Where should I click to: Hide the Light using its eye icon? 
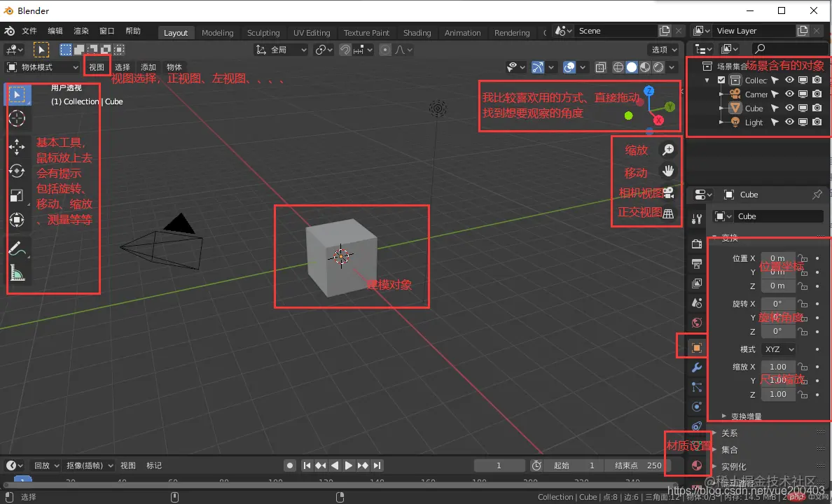(x=789, y=122)
